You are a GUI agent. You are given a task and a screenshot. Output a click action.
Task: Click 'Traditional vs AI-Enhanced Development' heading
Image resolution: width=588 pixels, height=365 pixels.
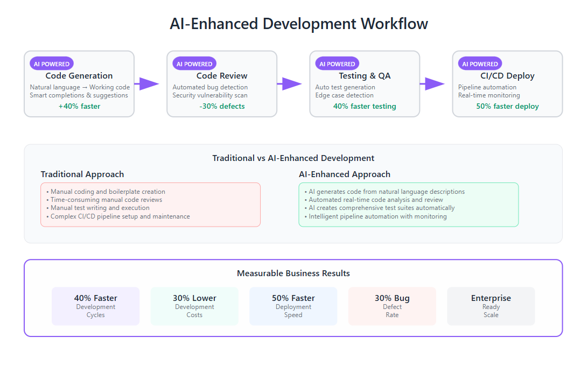pyautogui.click(x=293, y=158)
